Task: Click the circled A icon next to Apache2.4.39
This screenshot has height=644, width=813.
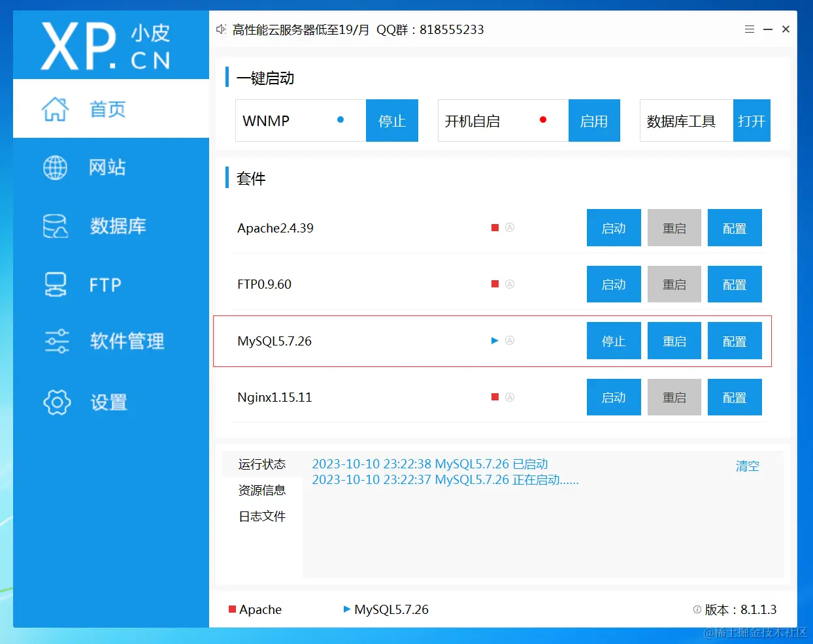Action: click(x=510, y=228)
